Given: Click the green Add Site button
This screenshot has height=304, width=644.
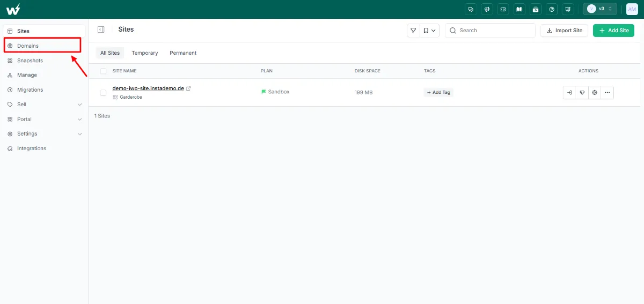Looking at the screenshot, I should coord(613,31).
